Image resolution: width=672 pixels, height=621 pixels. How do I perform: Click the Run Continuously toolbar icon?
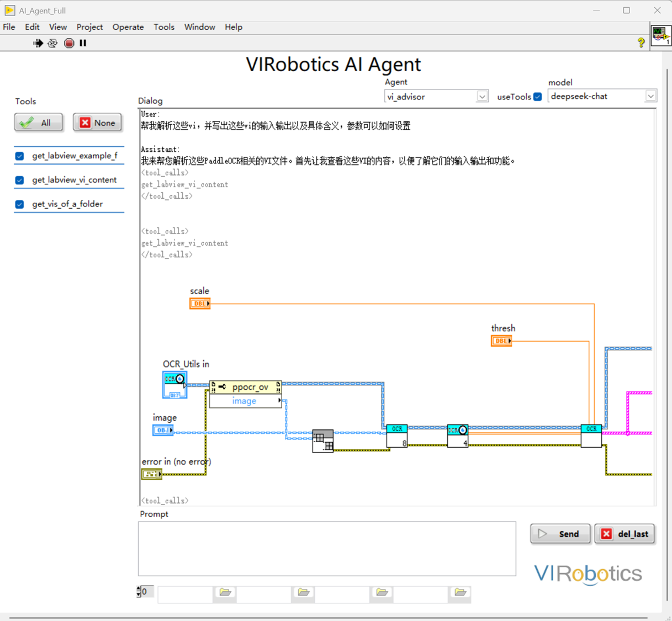(52, 43)
